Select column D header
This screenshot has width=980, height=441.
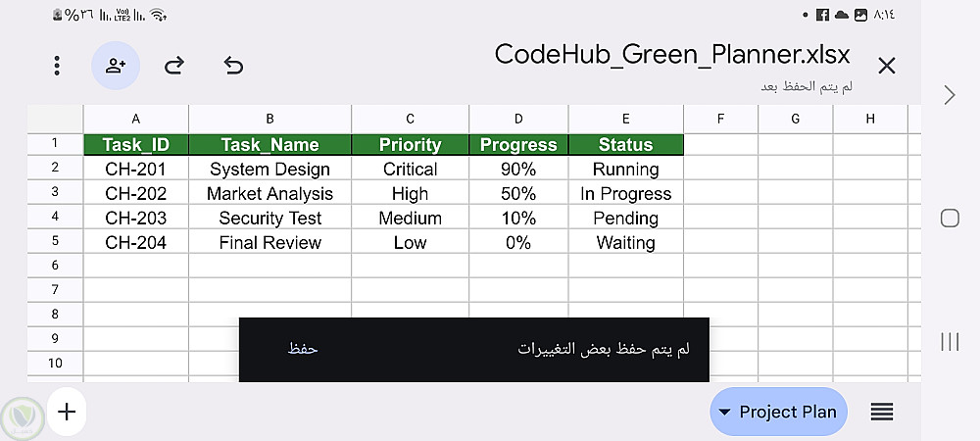tap(517, 119)
